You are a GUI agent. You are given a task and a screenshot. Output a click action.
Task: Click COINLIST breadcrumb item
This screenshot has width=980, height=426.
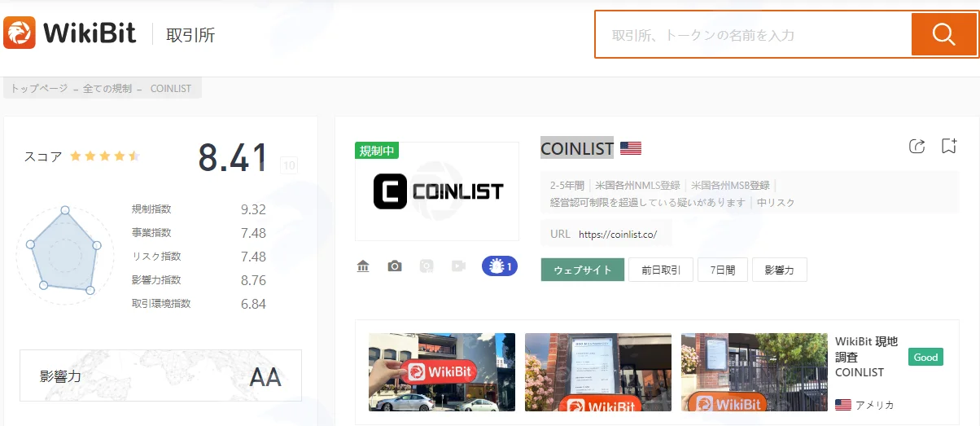[x=171, y=88]
